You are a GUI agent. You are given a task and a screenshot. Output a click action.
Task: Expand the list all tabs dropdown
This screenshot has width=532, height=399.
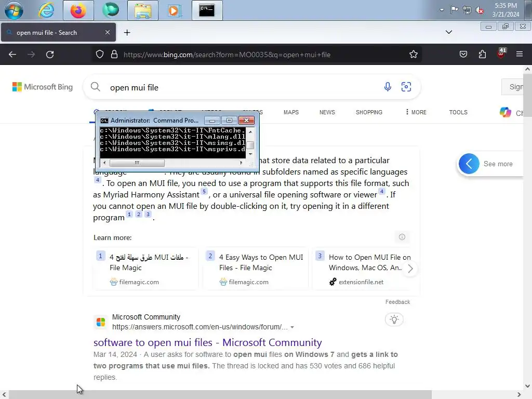coord(448,32)
